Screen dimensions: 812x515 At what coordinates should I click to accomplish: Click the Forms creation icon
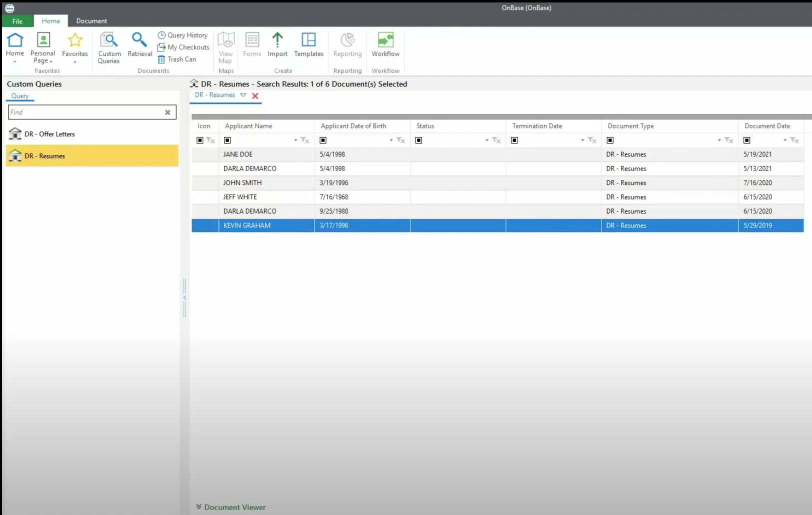(x=252, y=46)
